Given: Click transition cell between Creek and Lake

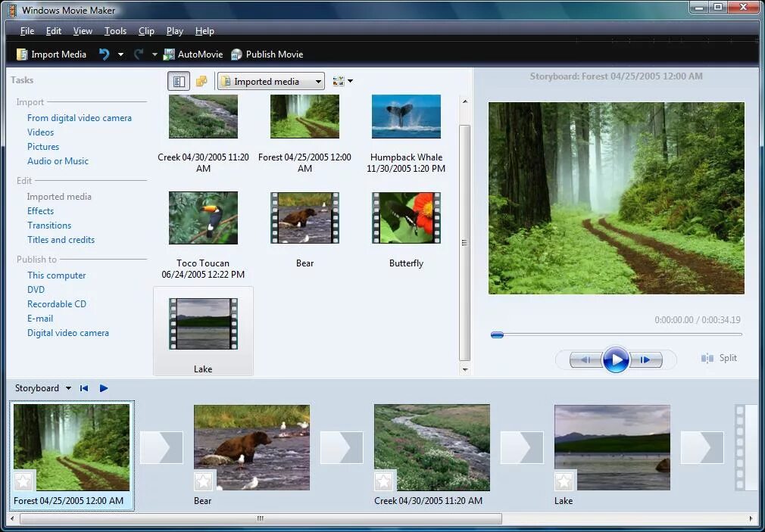Looking at the screenshot, I should coord(522,447).
